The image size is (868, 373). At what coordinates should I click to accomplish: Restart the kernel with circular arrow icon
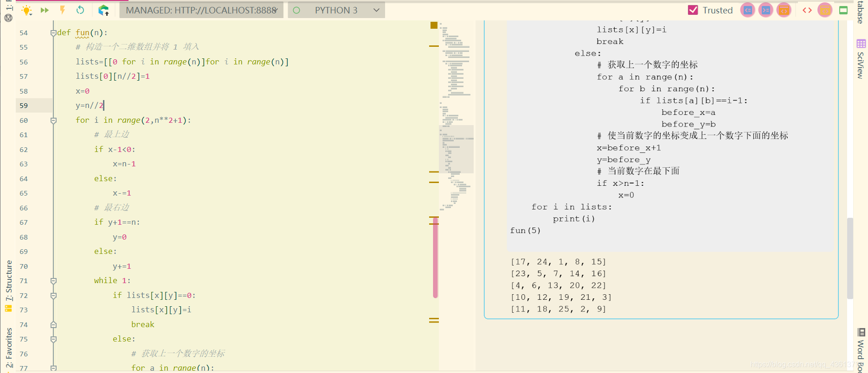point(80,10)
